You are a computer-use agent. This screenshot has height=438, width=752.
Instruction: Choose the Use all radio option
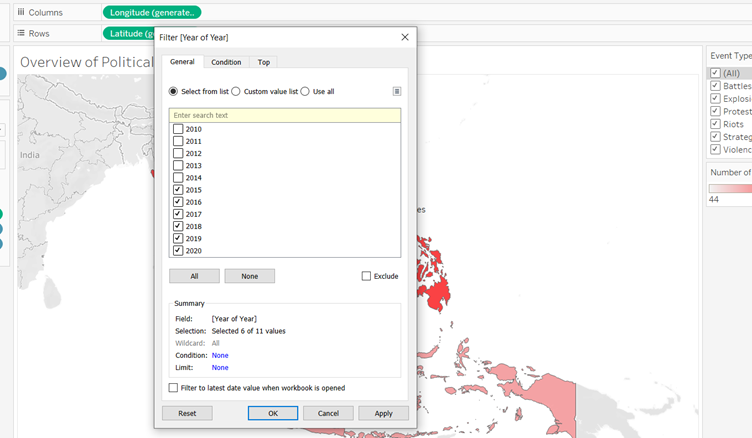click(305, 91)
